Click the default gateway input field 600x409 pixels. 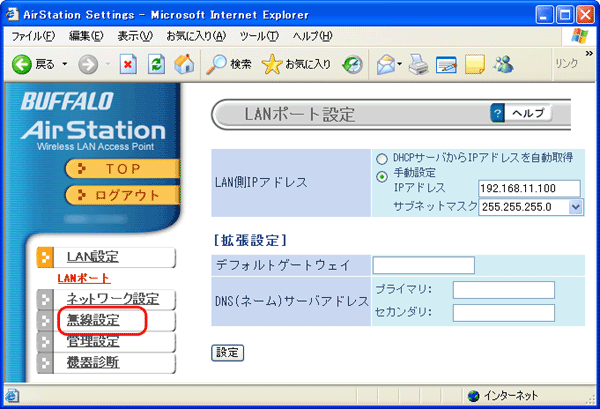pos(423,265)
